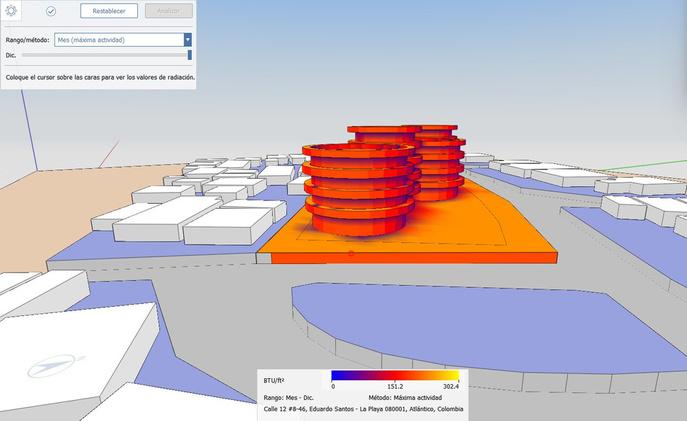Click the blue month slider handle
Viewport: 687px width, 421px height.
click(x=190, y=55)
